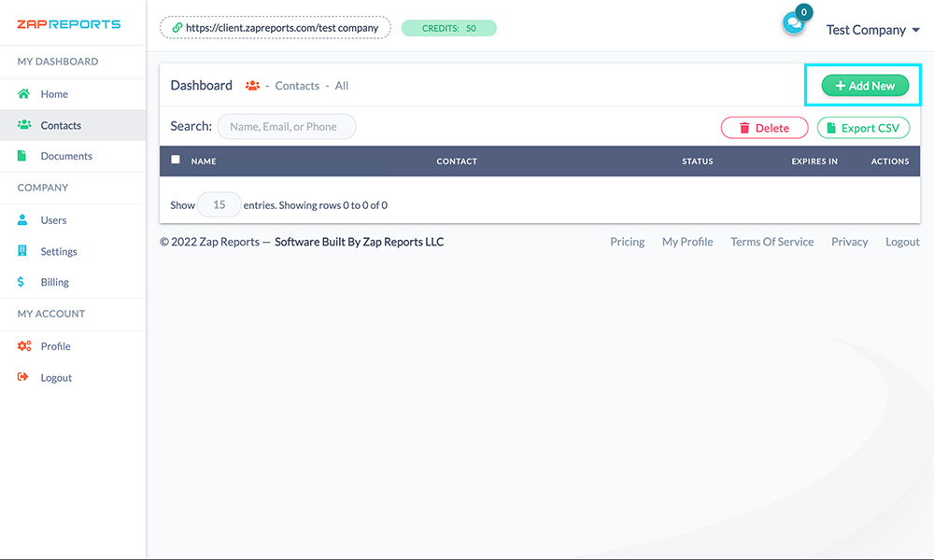This screenshot has width=934, height=560.
Task: Click Software Built By Zap Reports LLC
Action: click(360, 242)
